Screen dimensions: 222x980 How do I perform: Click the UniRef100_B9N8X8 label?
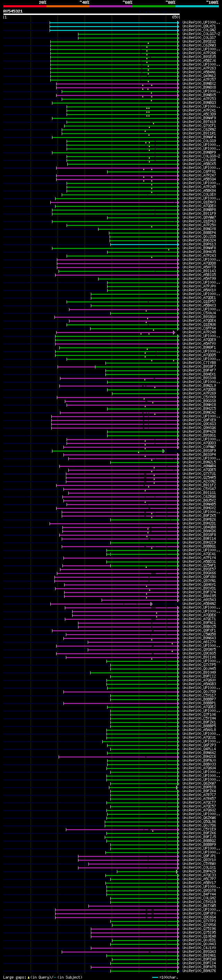pos(199,88)
